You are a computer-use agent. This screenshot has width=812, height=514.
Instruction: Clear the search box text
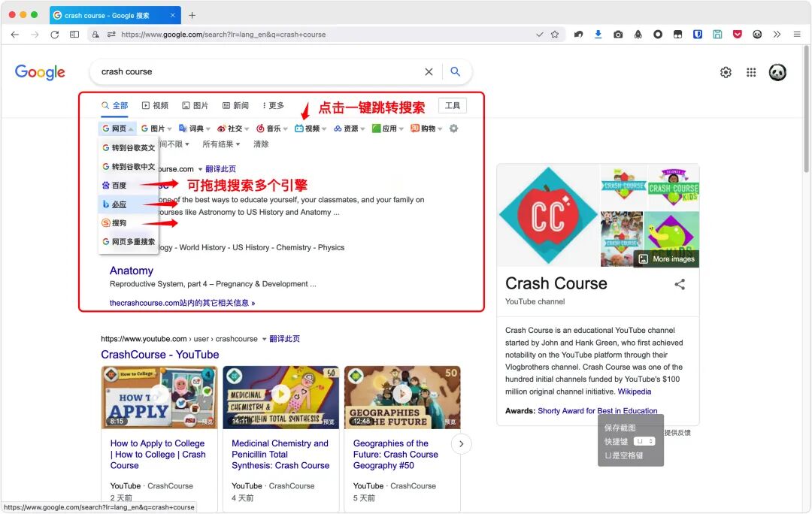click(x=429, y=72)
